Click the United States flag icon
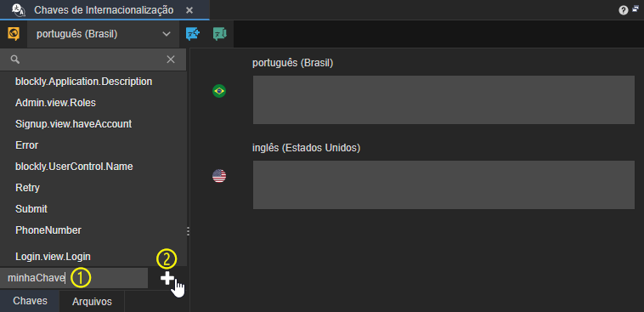This screenshot has height=312, width=644. pyautogui.click(x=219, y=176)
